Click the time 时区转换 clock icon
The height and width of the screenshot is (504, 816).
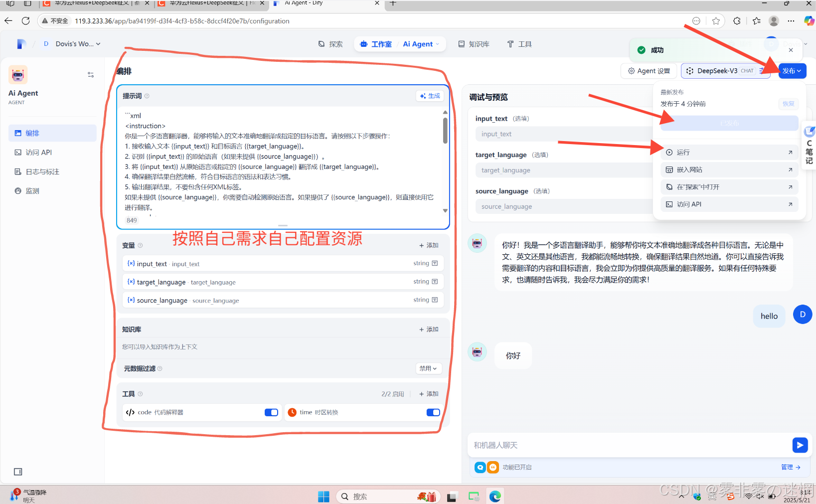point(292,412)
